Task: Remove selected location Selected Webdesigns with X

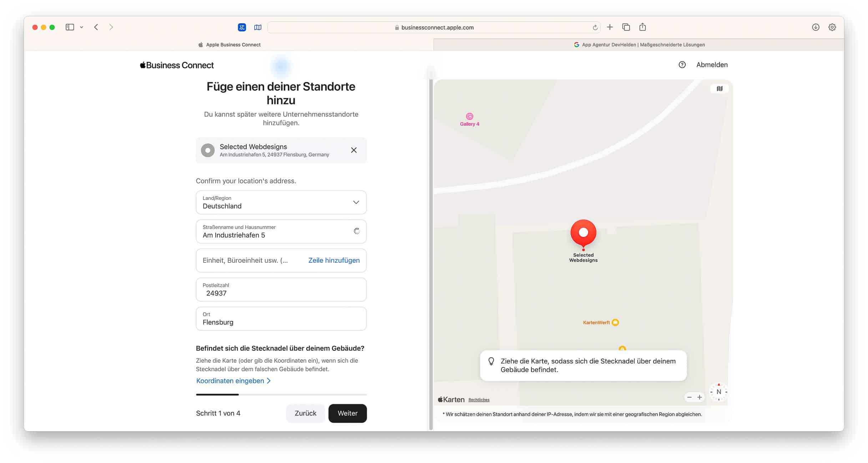Action: point(354,150)
